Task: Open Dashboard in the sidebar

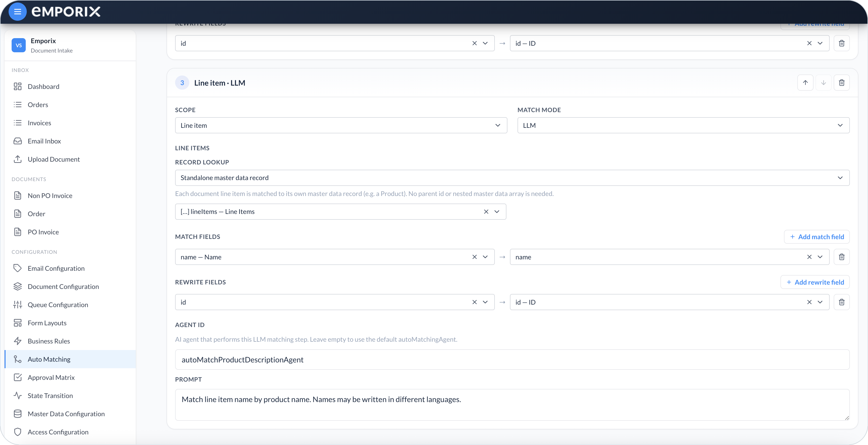Action: [x=70, y=86]
